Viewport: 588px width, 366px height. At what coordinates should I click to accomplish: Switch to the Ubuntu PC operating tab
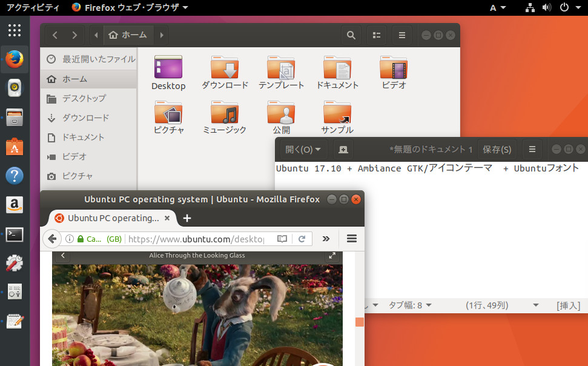click(109, 218)
